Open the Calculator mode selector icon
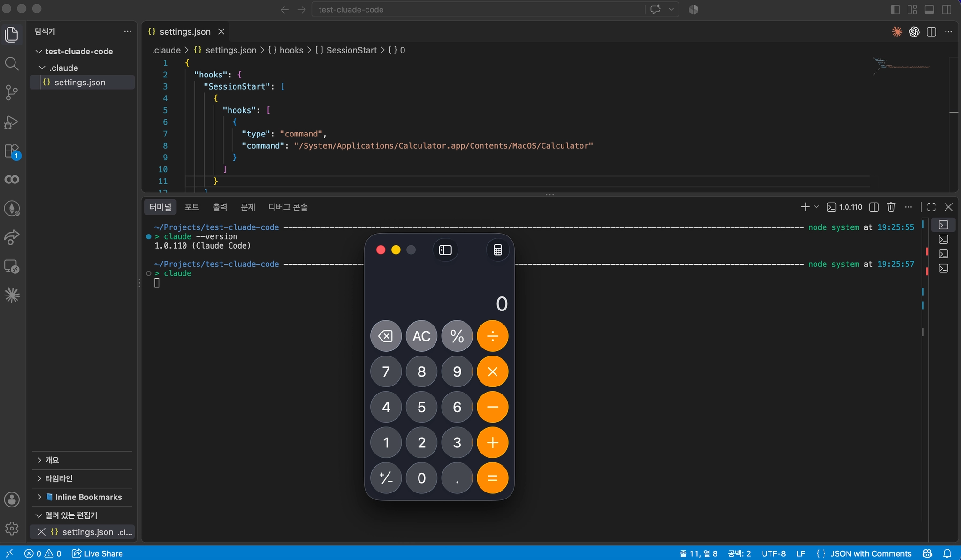Viewport: 961px width, 560px height. point(498,250)
